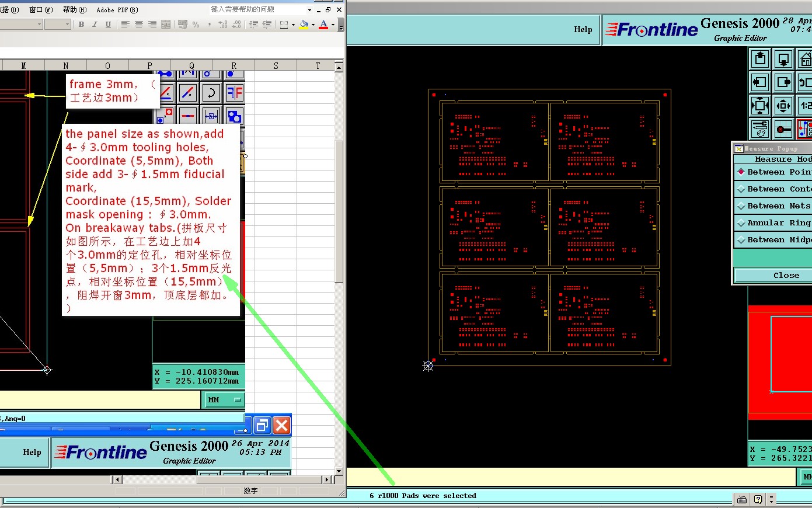Click stepper arrows in Genesis status bar
Image resolution: width=812 pixels, height=508 pixels.
coord(772,499)
